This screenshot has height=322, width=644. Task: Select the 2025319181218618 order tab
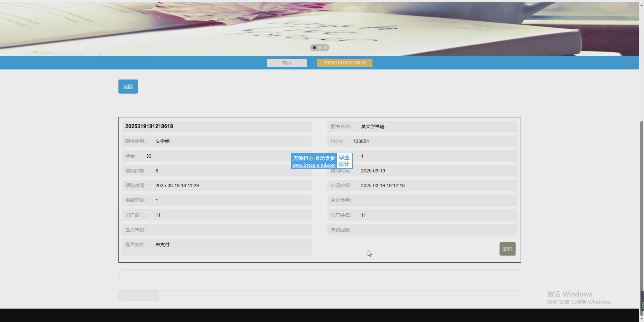(344, 63)
